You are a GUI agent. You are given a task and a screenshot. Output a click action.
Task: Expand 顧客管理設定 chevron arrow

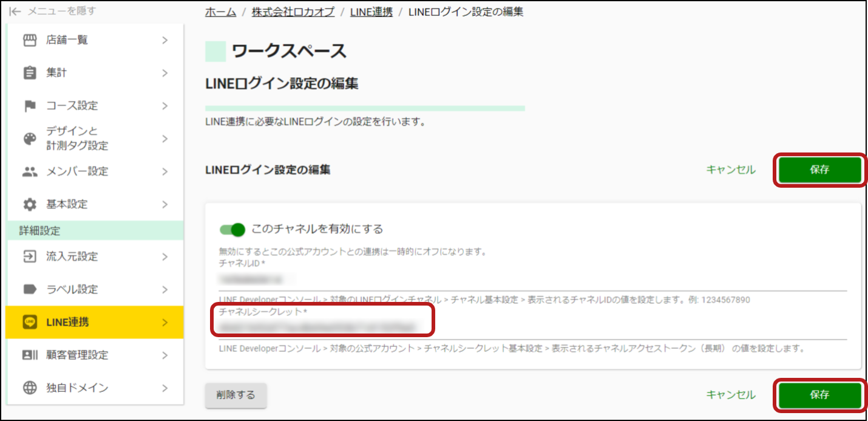[164, 355]
